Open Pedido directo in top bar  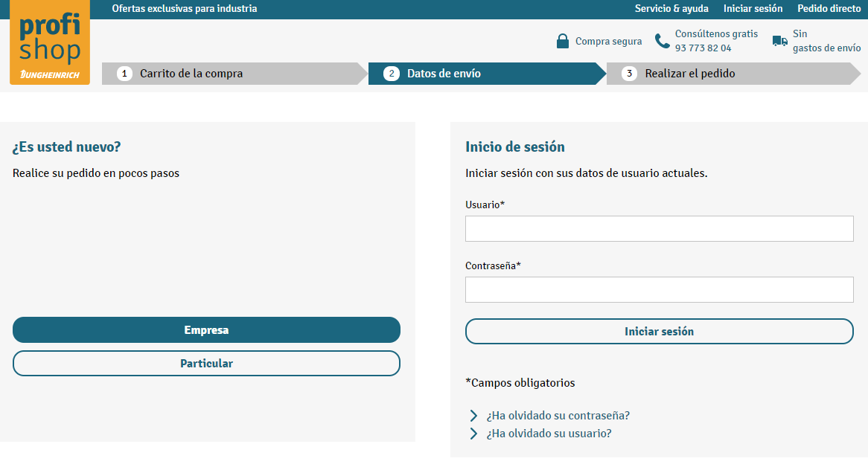click(x=829, y=9)
